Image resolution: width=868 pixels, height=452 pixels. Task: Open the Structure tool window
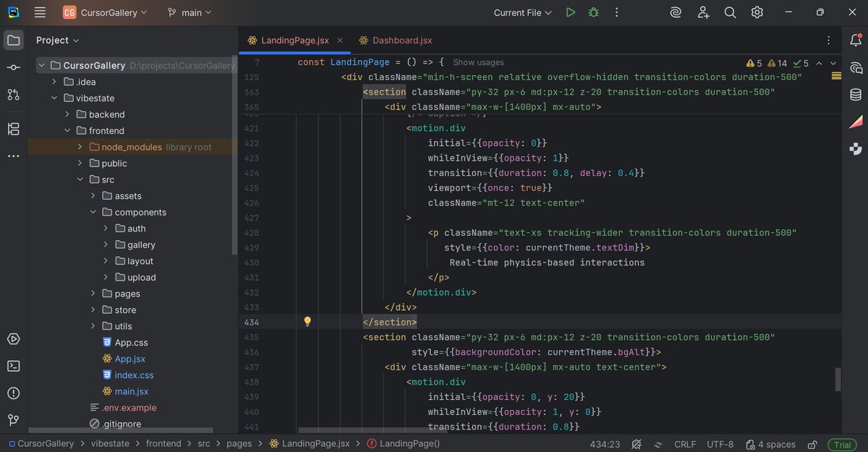point(13,128)
